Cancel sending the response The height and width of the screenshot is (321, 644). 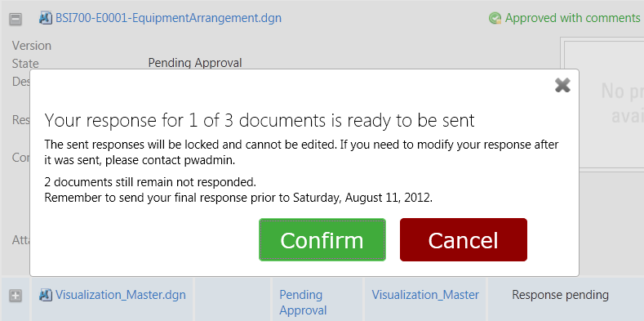point(464,239)
